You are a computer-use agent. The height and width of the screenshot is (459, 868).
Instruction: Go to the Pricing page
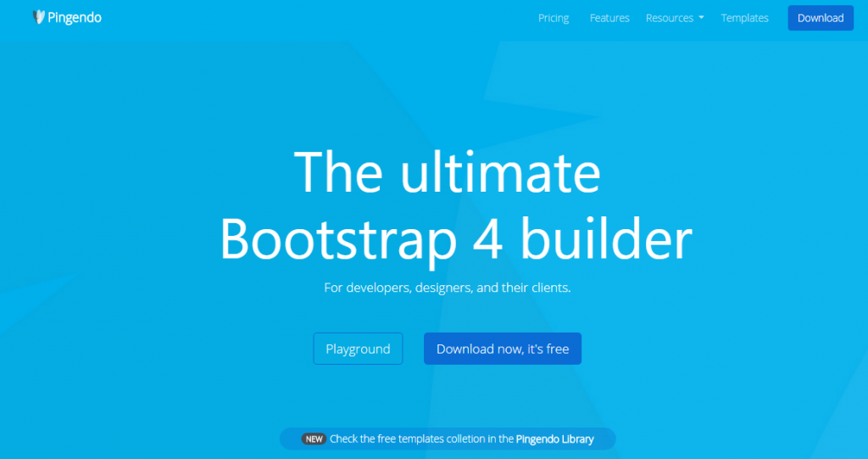click(x=554, y=18)
